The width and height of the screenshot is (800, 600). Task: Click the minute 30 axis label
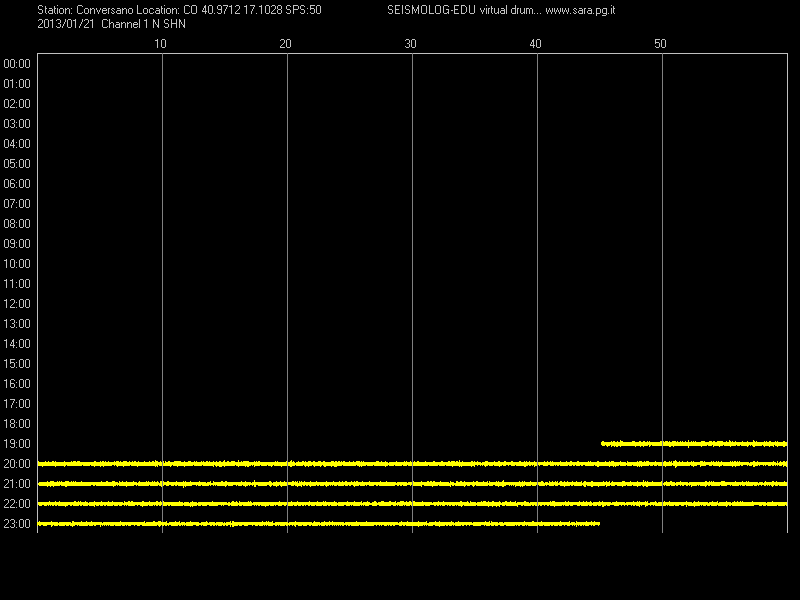click(x=410, y=44)
